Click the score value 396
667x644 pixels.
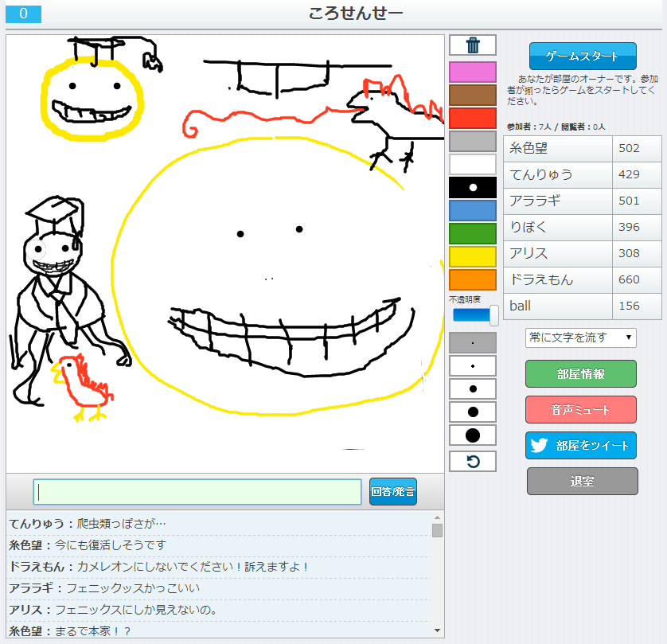(629, 227)
